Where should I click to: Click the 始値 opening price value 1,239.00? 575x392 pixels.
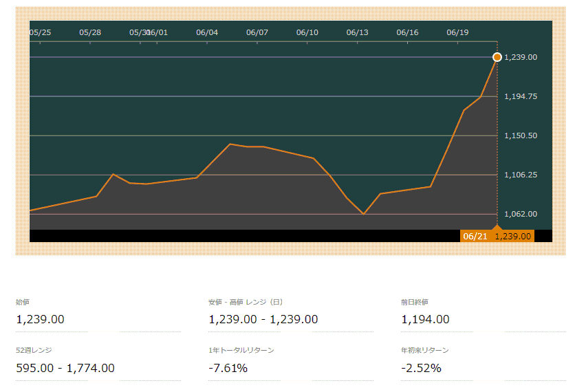(x=41, y=319)
